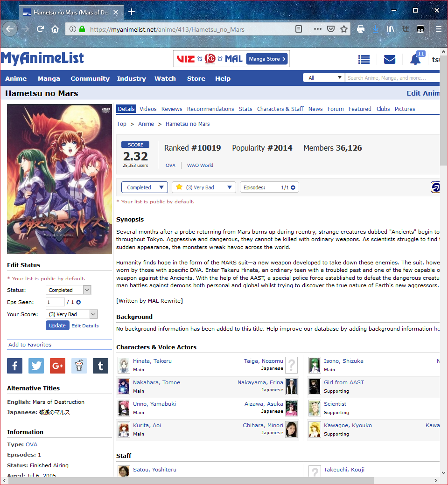Share on Facebook icon
448x485 pixels.
coord(15,366)
